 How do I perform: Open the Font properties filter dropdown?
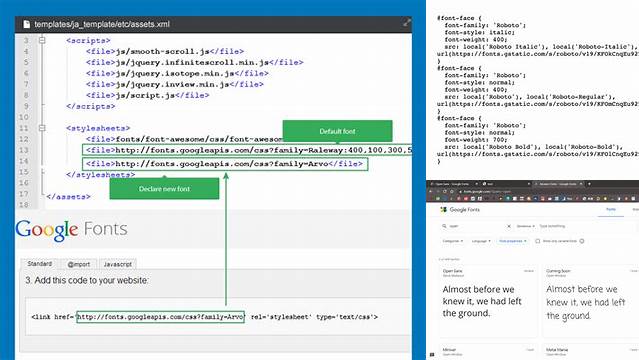point(513,241)
